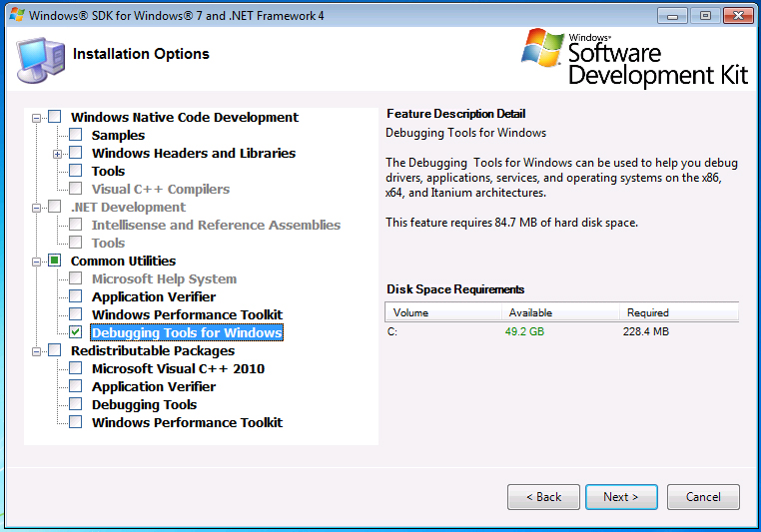Click the C: volume entry
This screenshot has width=761, height=532.
[392, 331]
